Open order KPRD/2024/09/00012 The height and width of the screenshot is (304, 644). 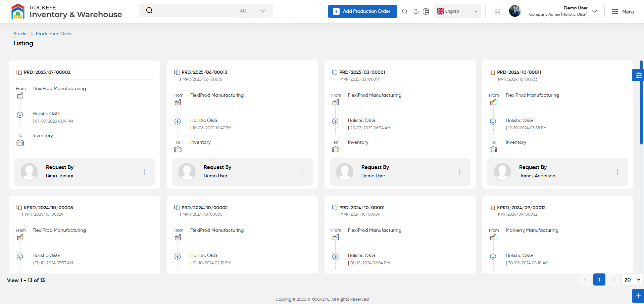(521, 208)
